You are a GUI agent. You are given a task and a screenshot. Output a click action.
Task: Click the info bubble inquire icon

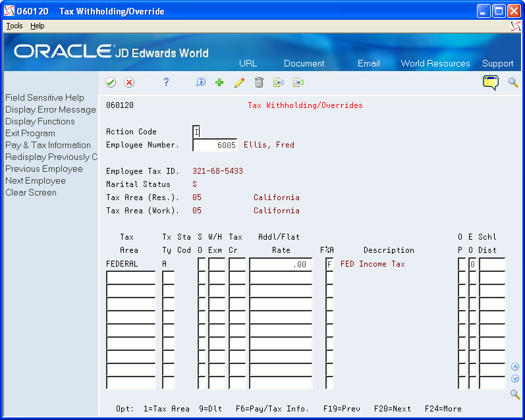[200, 82]
